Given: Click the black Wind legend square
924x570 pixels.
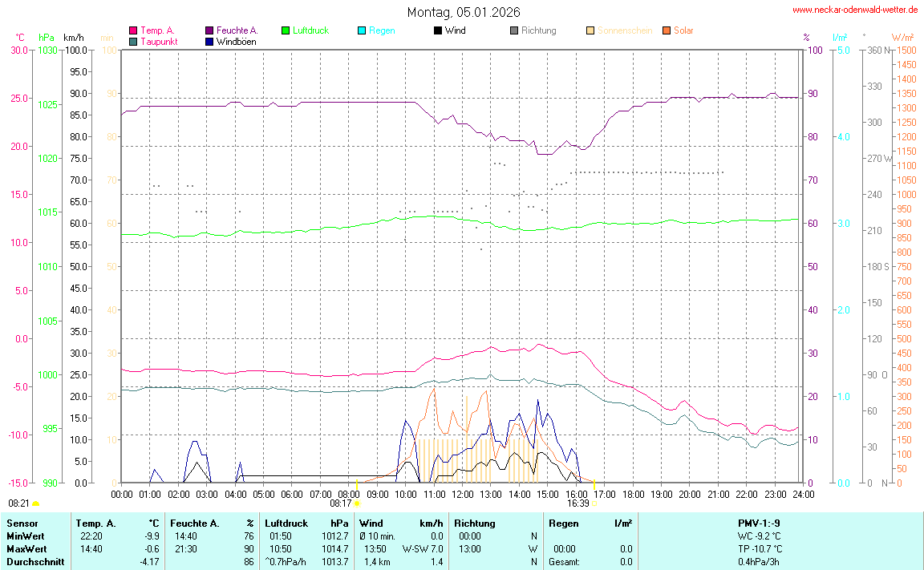Looking at the screenshot, I should [438, 31].
